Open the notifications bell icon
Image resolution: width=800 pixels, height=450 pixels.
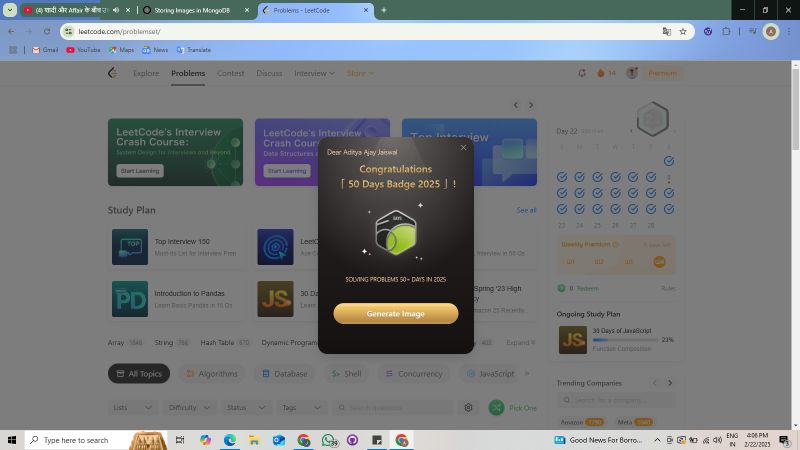pos(582,73)
